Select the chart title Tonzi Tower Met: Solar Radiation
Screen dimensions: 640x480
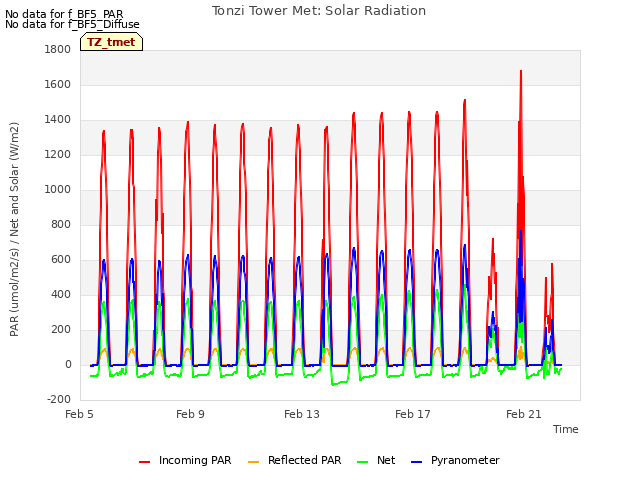(x=319, y=11)
